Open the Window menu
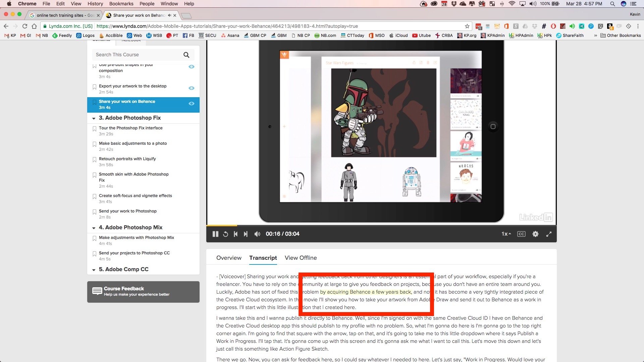 pos(169,4)
